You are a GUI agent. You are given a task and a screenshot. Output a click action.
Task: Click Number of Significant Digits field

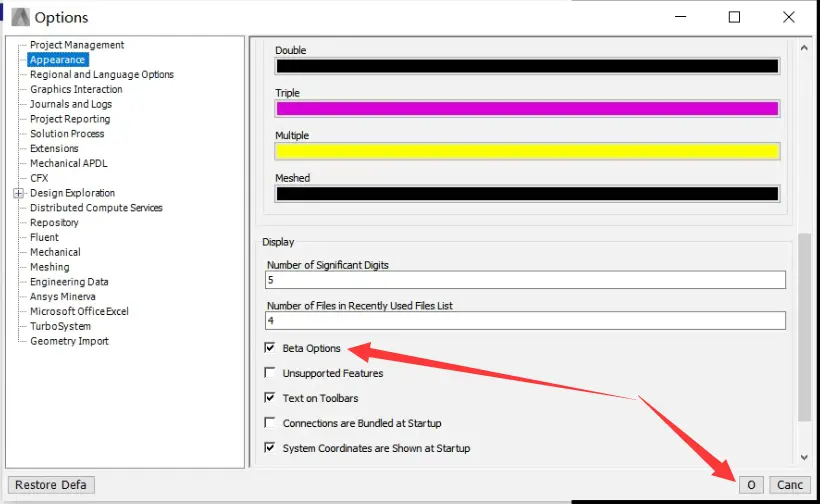[x=525, y=280]
